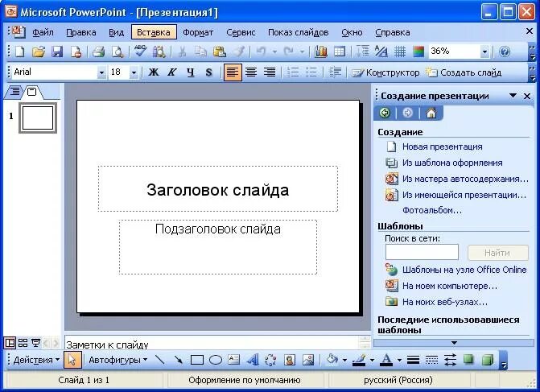
Task: Open the Вставка menu
Action: 154,32
